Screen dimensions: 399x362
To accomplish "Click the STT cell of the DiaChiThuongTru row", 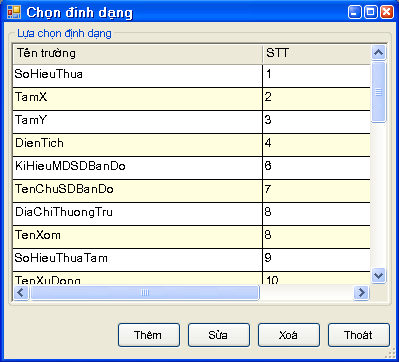I will coord(316,214).
